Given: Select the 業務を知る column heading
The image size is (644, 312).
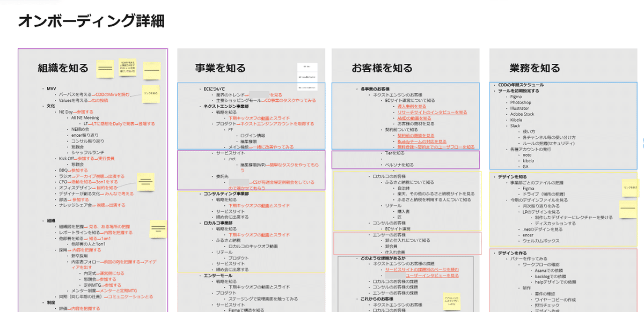Looking at the screenshot, I should coord(535,68).
